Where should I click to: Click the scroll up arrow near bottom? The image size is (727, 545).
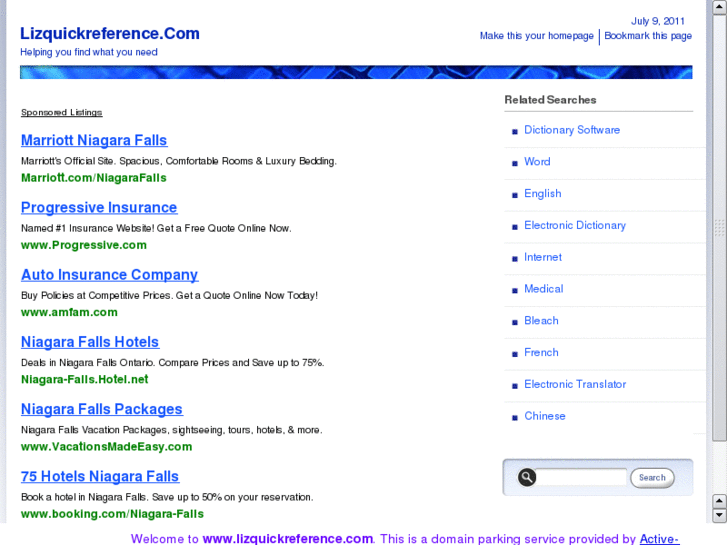pos(719,501)
